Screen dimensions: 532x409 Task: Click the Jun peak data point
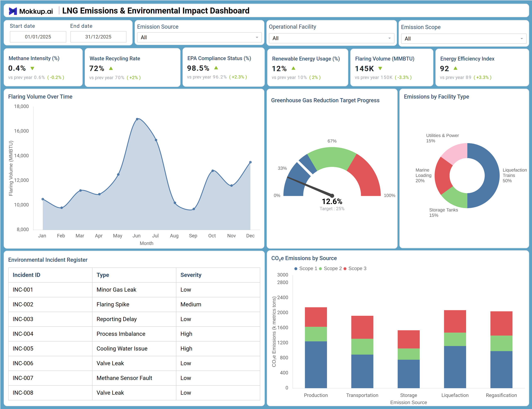pyautogui.click(x=137, y=119)
